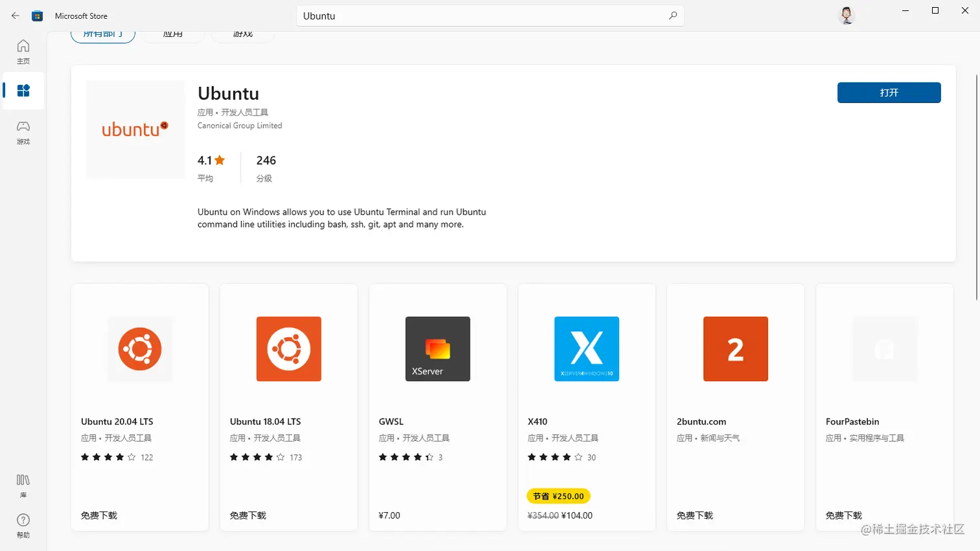Open Help (帮助) in the sidebar
Image resolution: width=980 pixels, height=551 pixels.
point(23,526)
